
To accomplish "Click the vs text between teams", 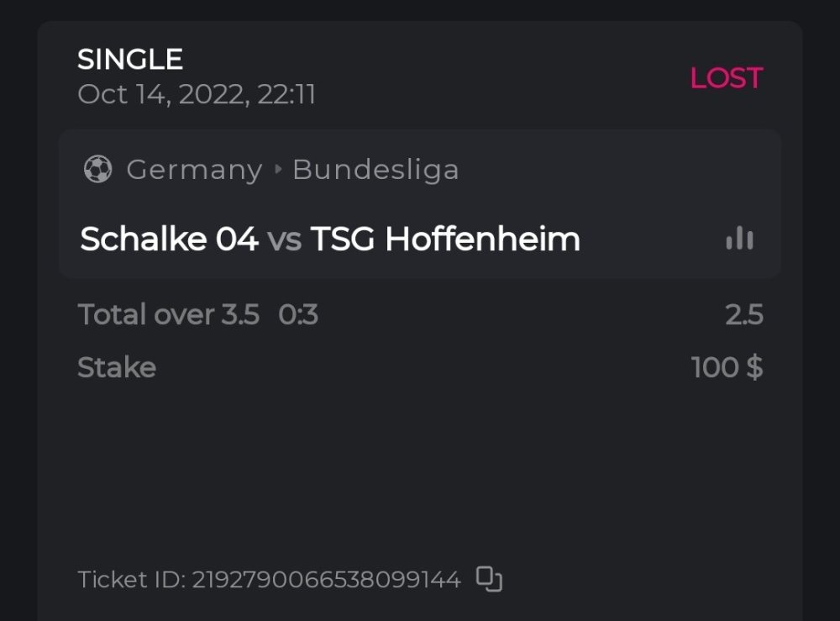I will 284,240.
